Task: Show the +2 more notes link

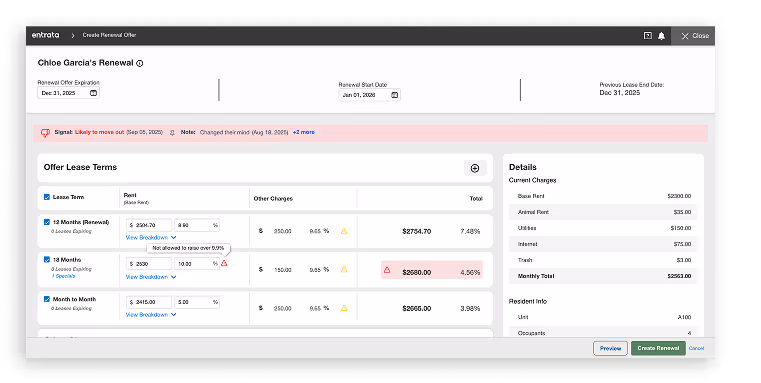Action: 303,132
